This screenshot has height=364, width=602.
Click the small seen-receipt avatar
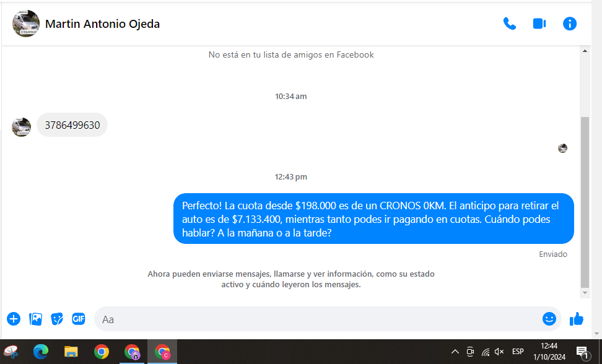(562, 149)
